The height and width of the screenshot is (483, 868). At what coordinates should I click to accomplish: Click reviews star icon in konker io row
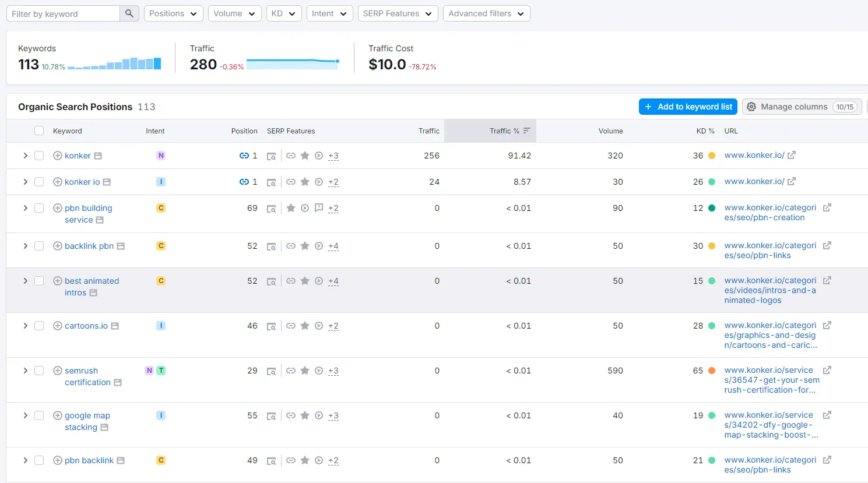click(304, 182)
